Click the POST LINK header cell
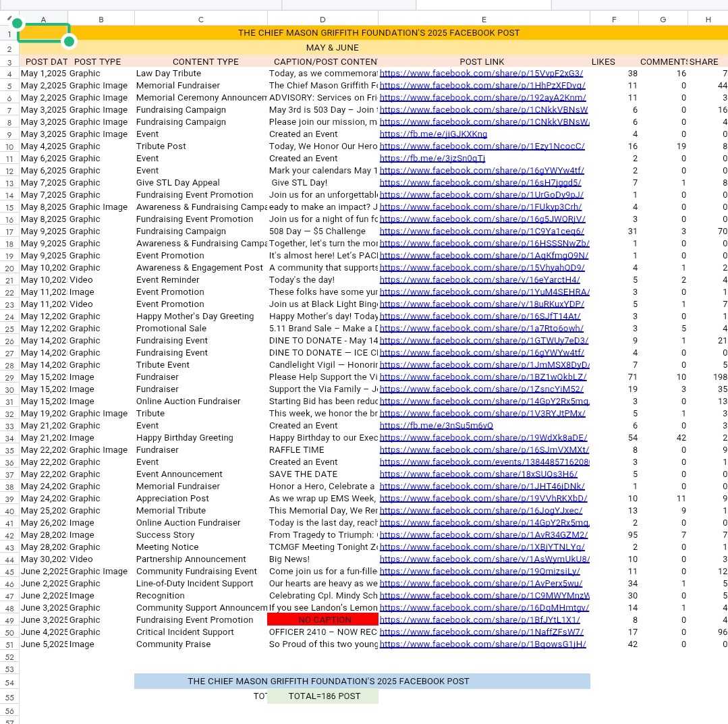 pos(484,62)
